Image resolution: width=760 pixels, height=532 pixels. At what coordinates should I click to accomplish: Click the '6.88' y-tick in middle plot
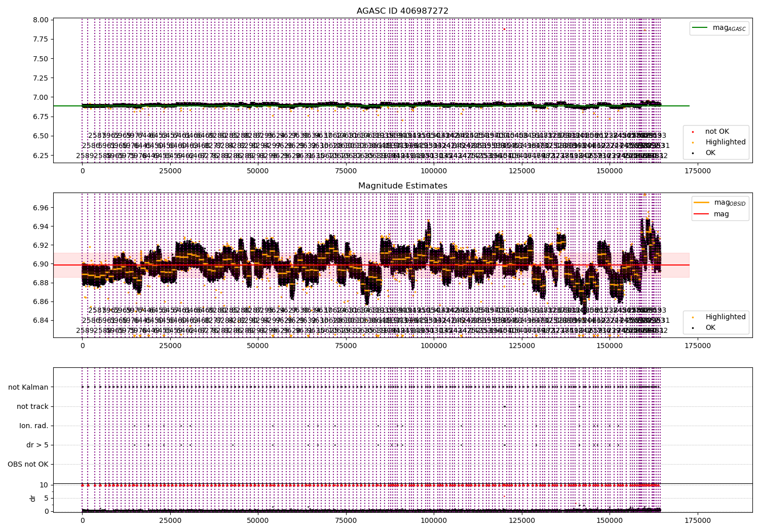pyautogui.click(x=41, y=283)
